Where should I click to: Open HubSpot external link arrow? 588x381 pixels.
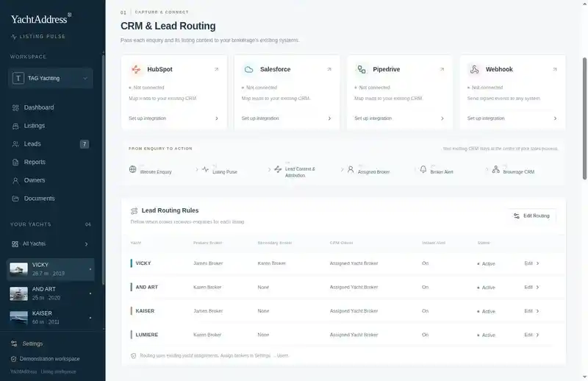pyautogui.click(x=216, y=69)
